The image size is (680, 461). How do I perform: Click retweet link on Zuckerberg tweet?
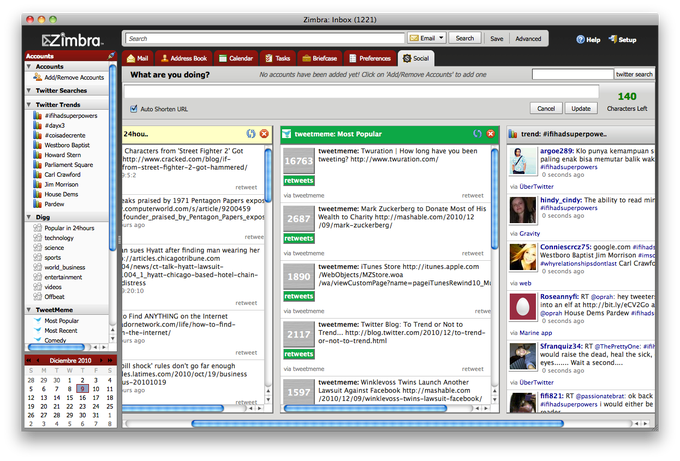click(x=472, y=253)
